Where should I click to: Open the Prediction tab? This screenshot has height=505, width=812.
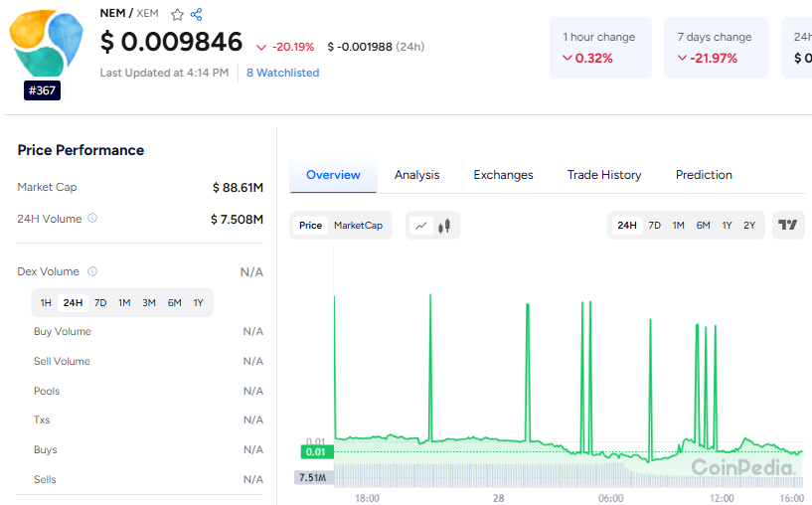point(704,175)
